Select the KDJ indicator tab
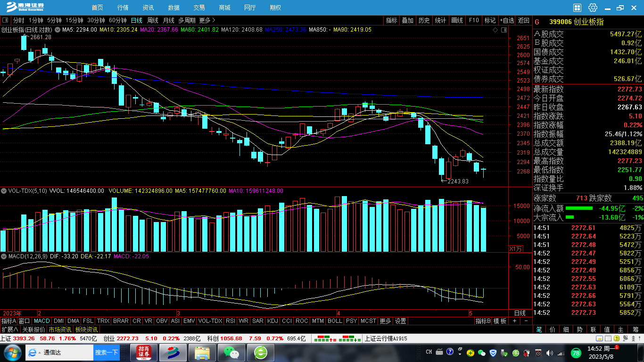Screen dimensions: 644x362 [272, 321]
